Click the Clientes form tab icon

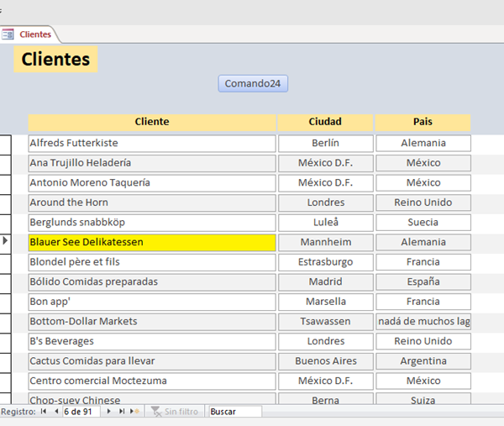(x=8, y=34)
